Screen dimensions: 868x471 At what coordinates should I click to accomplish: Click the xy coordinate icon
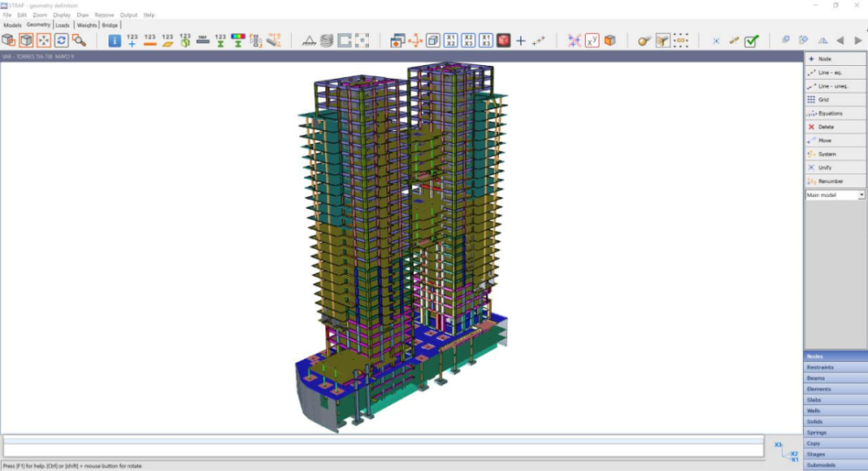pyautogui.click(x=592, y=41)
